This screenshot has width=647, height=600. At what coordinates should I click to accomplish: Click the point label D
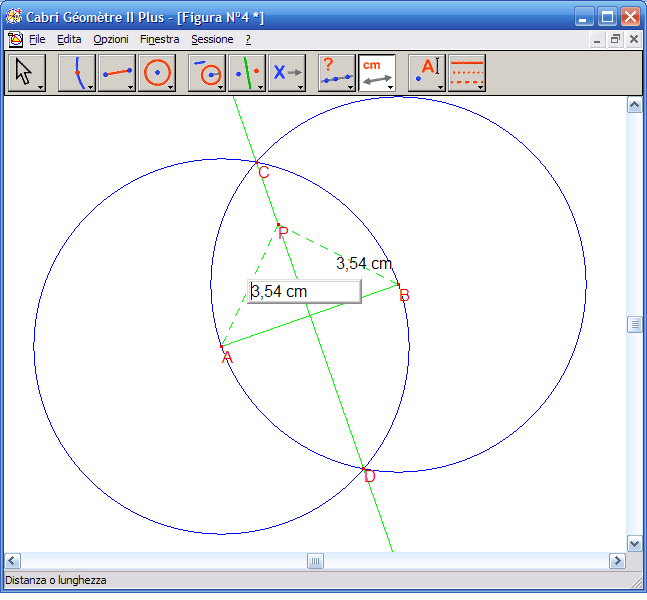pos(370,476)
